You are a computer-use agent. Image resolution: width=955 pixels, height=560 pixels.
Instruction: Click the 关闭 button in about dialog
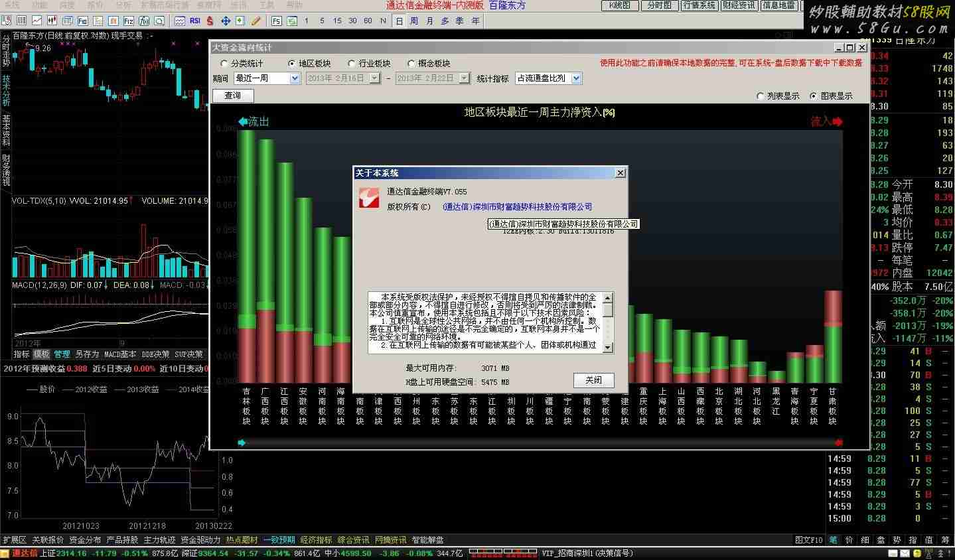pyautogui.click(x=593, y=380)
